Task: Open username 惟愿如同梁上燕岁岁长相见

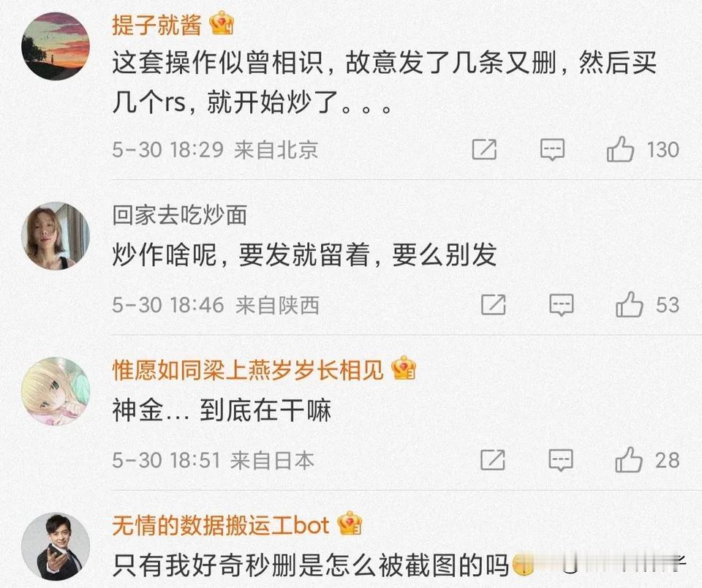Action: (248, 370)
